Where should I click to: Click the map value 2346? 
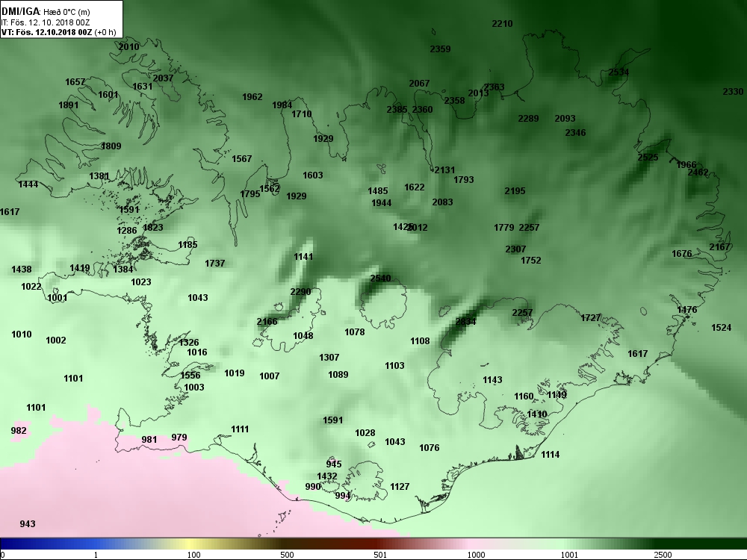575,132
